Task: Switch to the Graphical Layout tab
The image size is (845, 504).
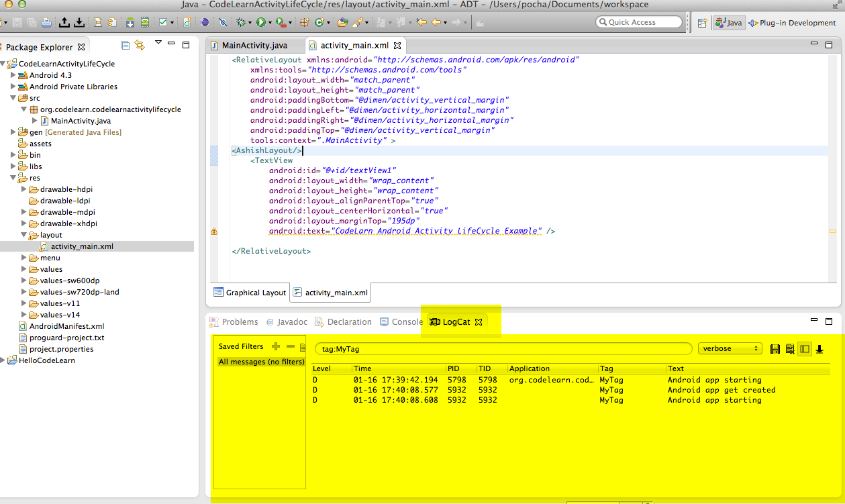Action: point(250,293)
